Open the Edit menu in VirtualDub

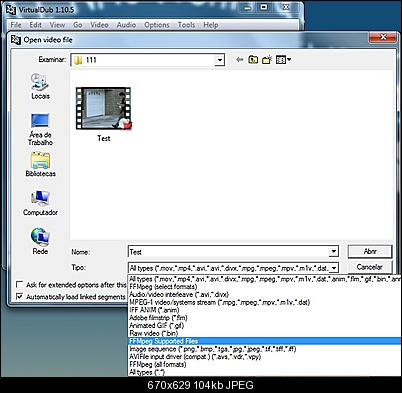(x=35, y=25)
